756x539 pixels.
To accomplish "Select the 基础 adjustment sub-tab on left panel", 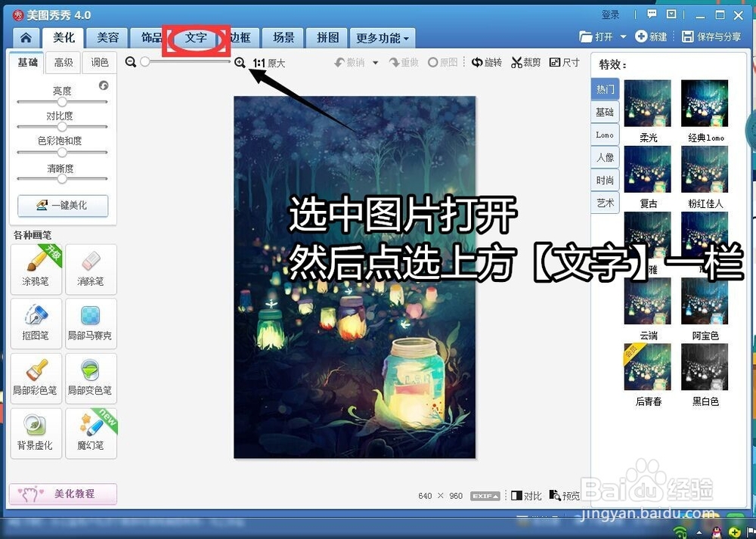I will point(27,63).
